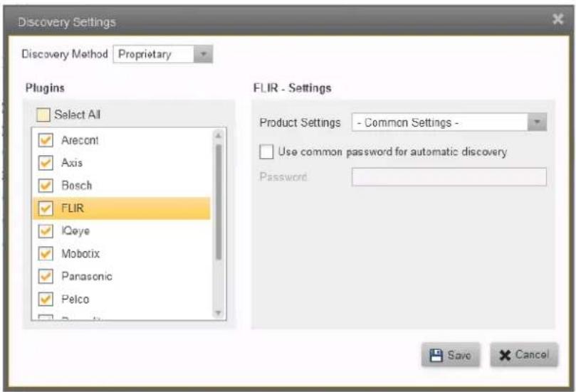Image resolution: width=576 pixels, height=392 pixels.
Task: Click the plugins list scroll up arrow
Action: point(218,136)
